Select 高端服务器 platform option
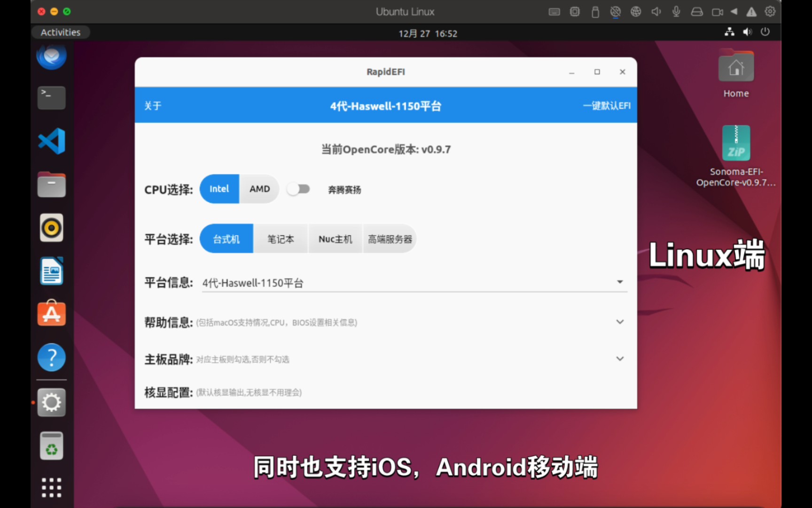812x508 pixels. 390,239
